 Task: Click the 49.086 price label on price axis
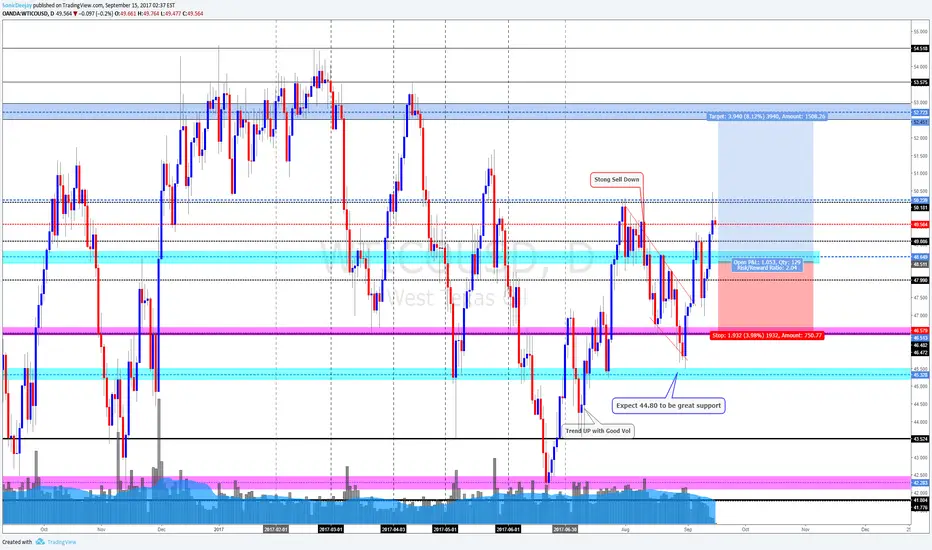(920, 241)
